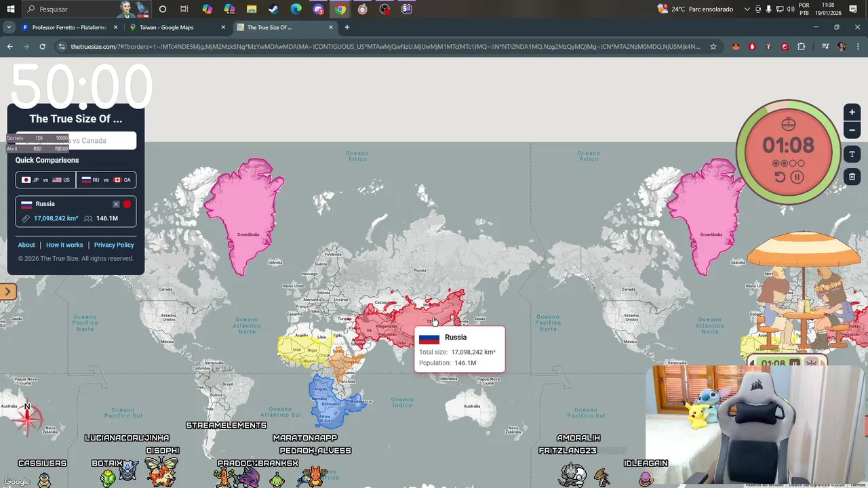Reset the pomodoro timer
Image resolution: width=868 pixels, height=488 pixels.
click(x=780, y=177)
